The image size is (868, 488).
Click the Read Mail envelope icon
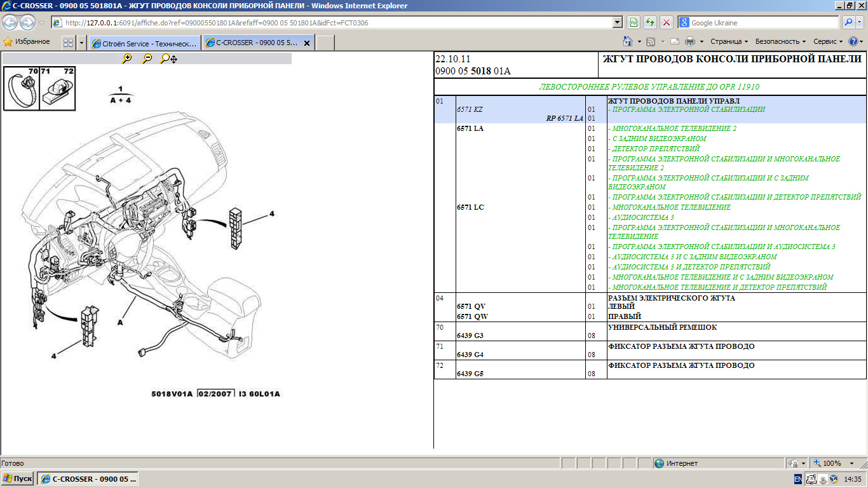674,41
